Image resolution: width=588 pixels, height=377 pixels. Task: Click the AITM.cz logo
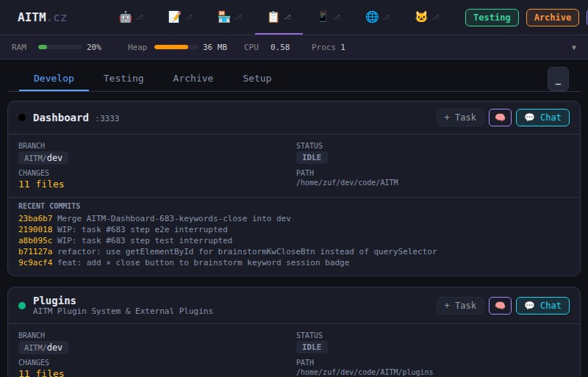click(x=42, y=17)
